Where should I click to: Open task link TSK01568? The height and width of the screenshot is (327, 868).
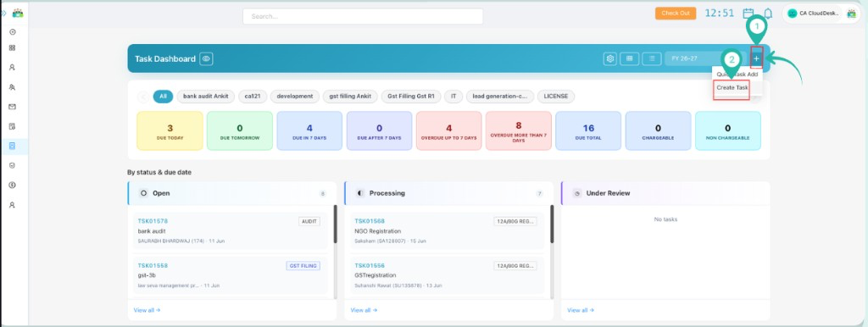[x=370, y=221]
